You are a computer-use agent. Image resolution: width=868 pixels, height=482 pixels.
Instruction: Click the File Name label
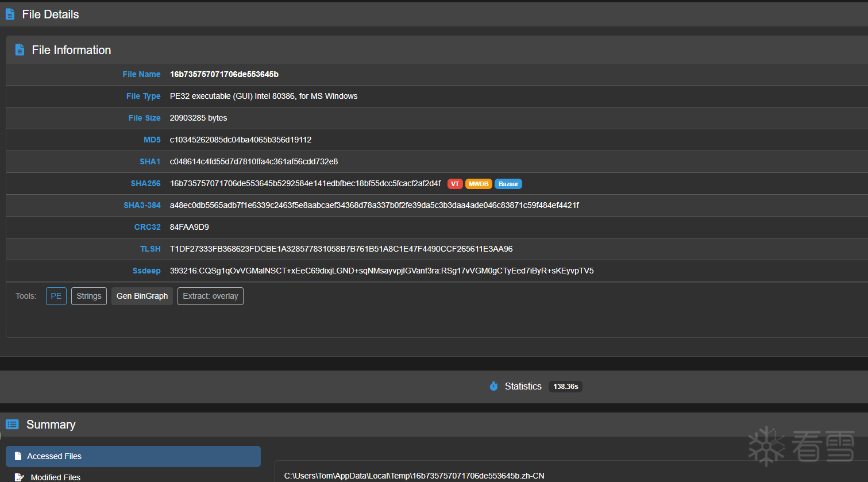(141, 74)
